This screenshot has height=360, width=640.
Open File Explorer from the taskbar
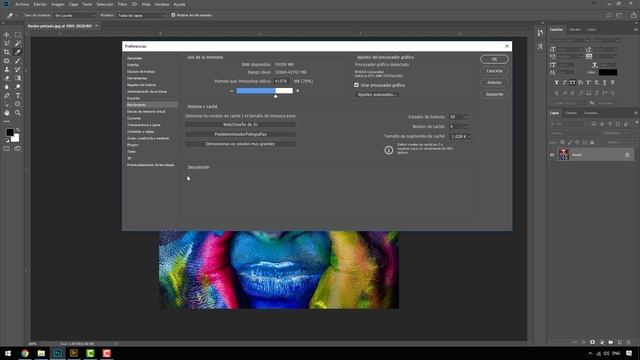41,353
